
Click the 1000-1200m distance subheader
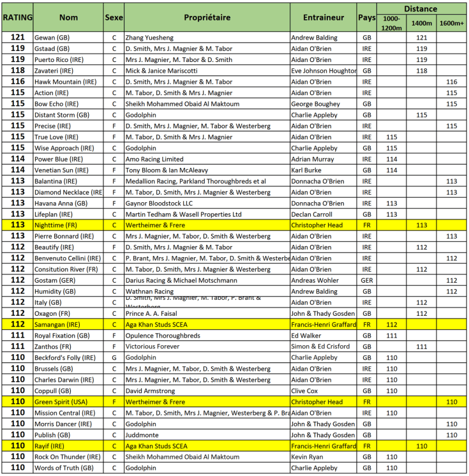pyautogui.click(x=392, y=24)
